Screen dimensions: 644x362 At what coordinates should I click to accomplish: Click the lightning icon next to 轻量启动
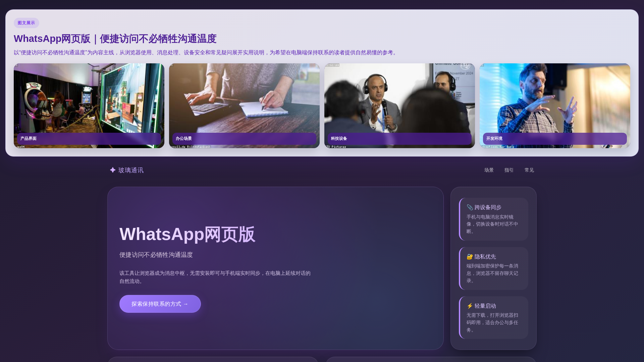coord(470,306)
